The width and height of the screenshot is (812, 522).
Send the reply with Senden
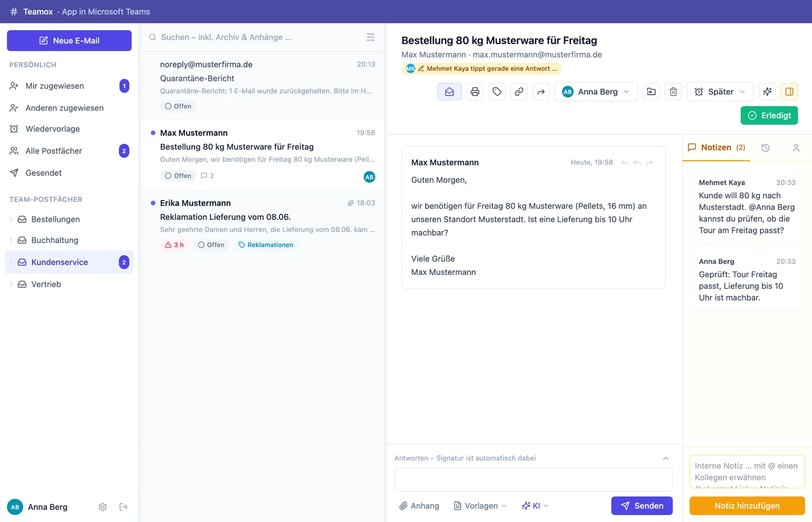[x=641, y=506]
